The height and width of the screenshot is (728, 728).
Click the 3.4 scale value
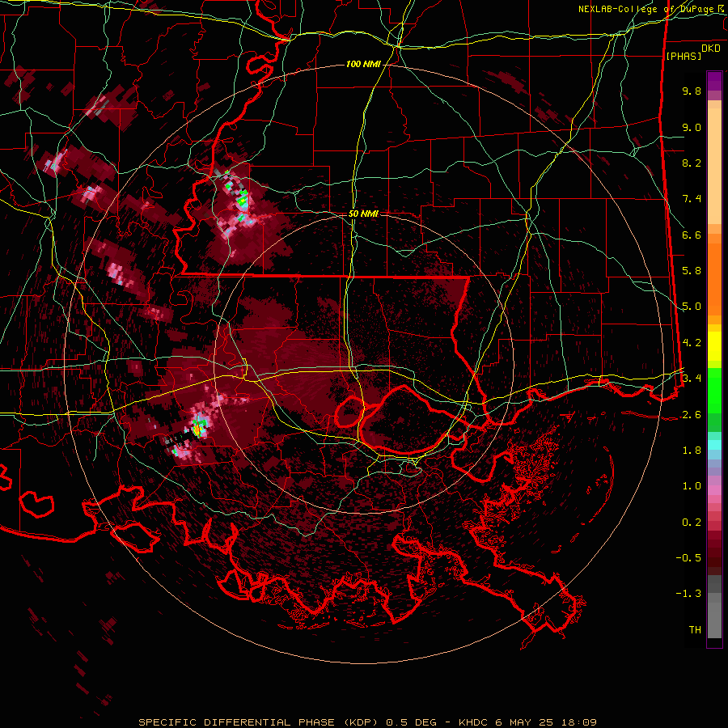point(692,379)
